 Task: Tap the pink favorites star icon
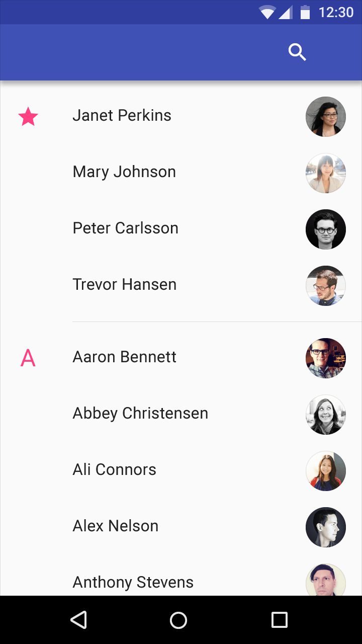pyautogui.click(x=28, y=117)
